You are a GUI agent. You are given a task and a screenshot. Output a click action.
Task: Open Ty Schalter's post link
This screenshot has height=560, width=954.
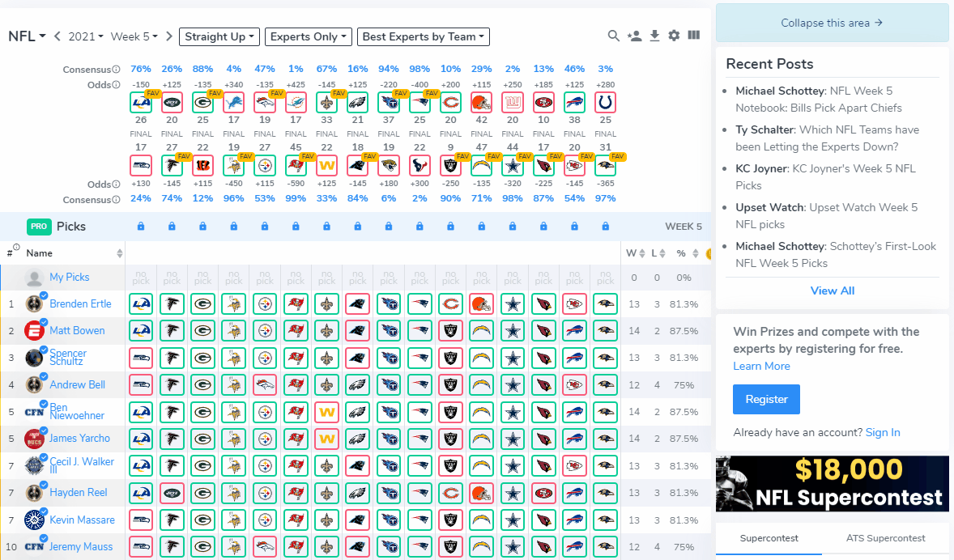(x=828, y=138)
